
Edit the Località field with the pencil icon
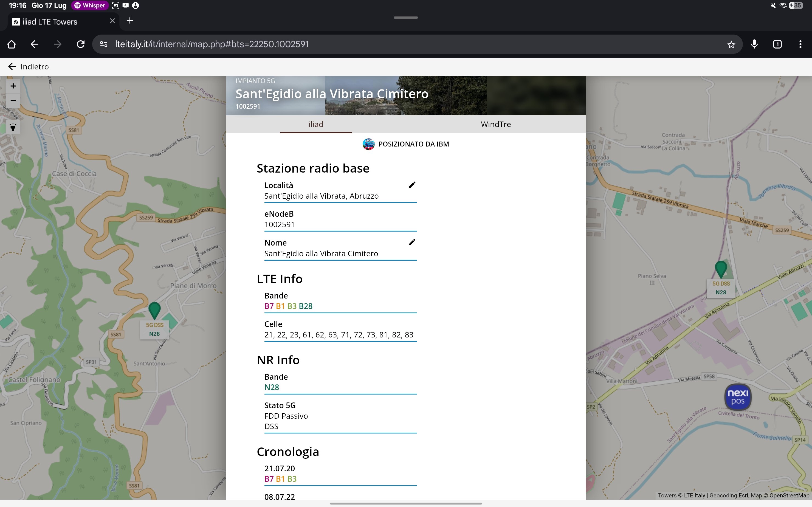pyautogui.click(x=412, y=185)
